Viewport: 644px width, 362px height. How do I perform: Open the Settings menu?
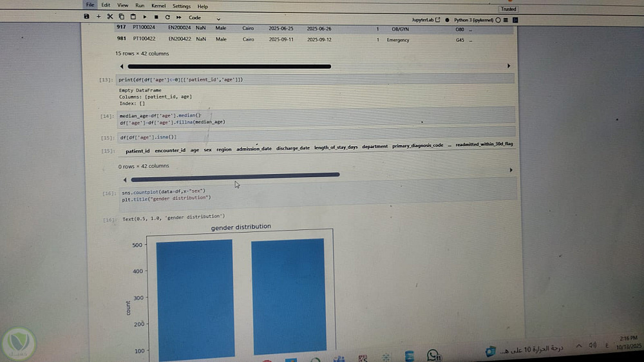click(181, 6)
